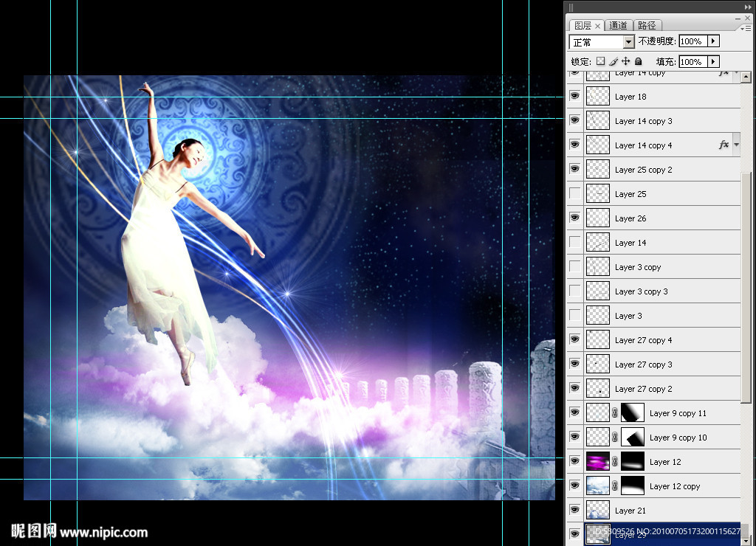Click the layers list scroll-up arrow

tap(746, 77)
